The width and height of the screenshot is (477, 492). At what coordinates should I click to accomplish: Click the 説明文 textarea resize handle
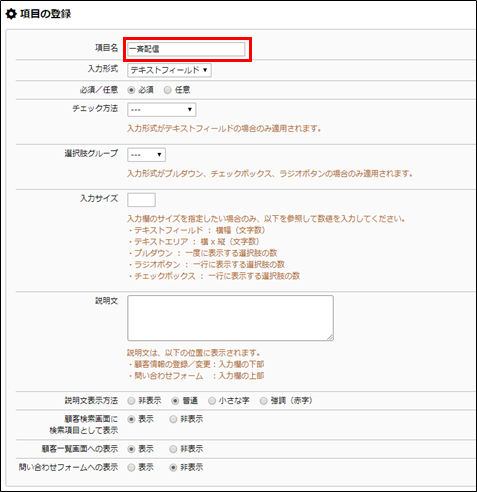click(x=330, y=337)
